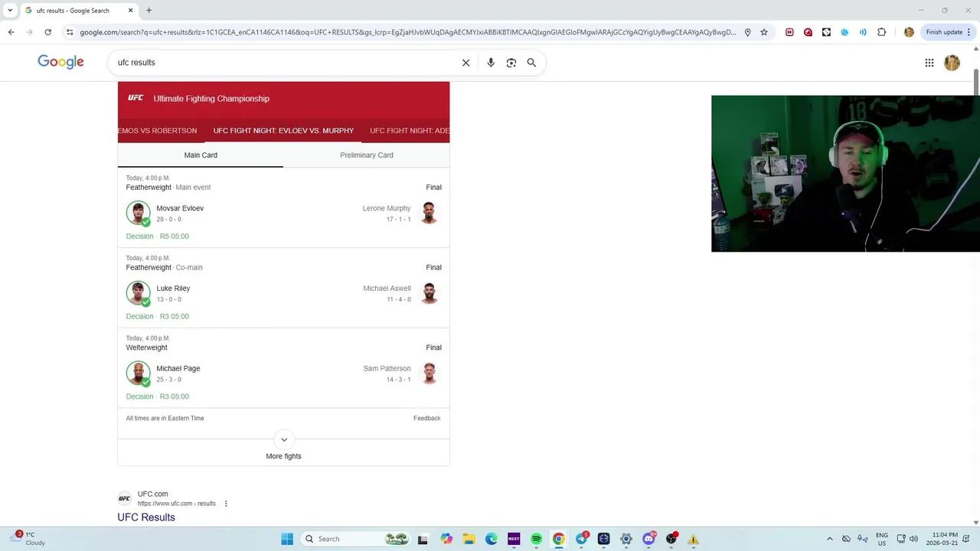980x551 pixels.
Task: Open the clock showing 11:04 PM
Action: [x=942, y=539]
